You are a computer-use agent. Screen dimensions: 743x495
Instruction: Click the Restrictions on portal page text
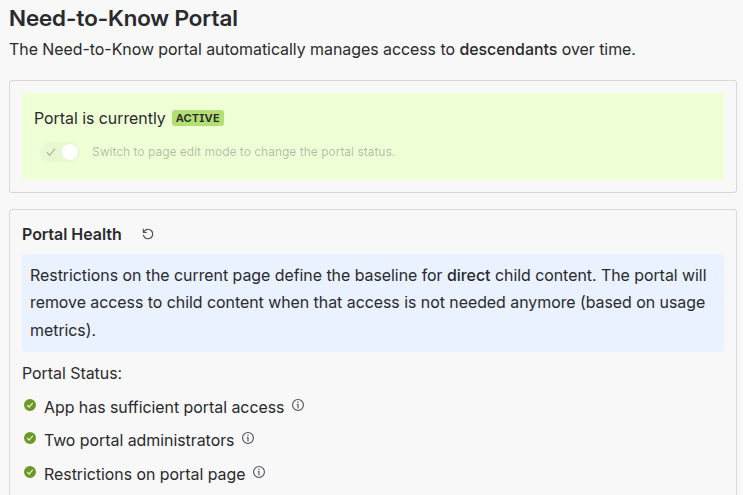point(145,474)
